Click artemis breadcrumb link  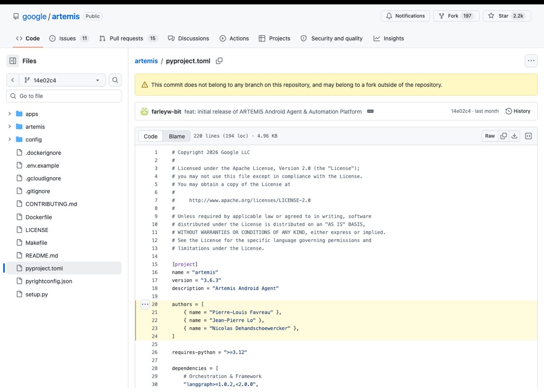point(146,61)
